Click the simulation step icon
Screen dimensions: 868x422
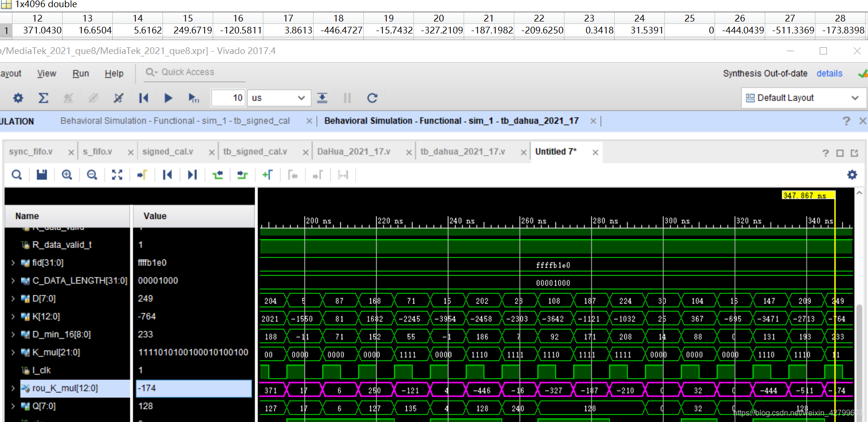(x=322, y=98)
